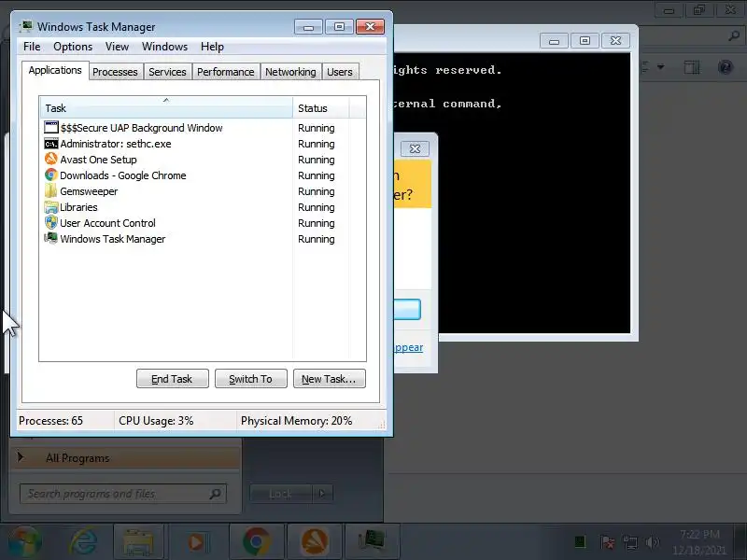Click the Running status of Gemsweeper
This screenshot has width=747, height=560.
[317, 191]
